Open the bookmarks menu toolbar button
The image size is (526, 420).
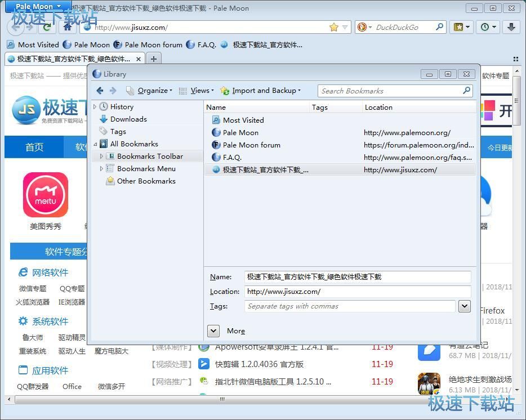(x=462, y=27)
